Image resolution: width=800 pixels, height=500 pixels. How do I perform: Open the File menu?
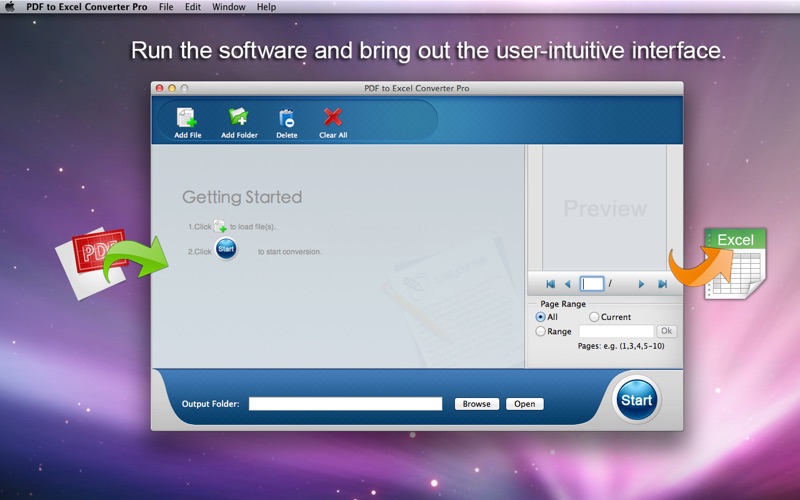(x=166, y=7)
